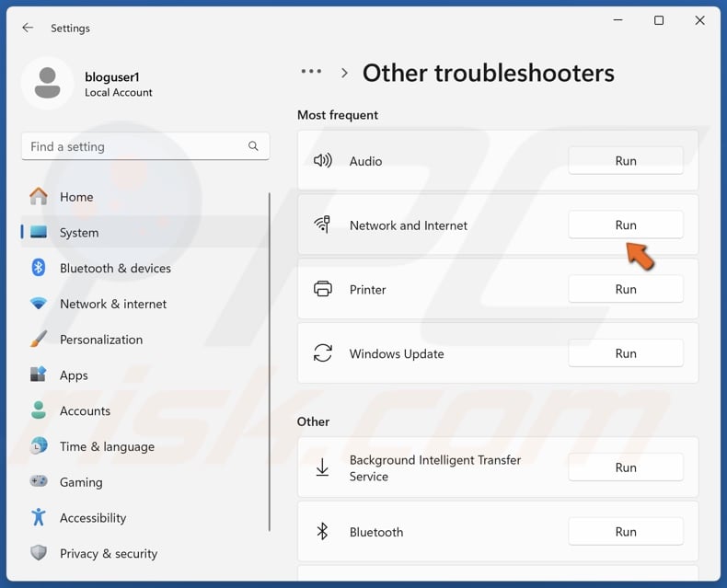Open Gaming settings
This screenshot has height=588, width=727.
(144, 482)
